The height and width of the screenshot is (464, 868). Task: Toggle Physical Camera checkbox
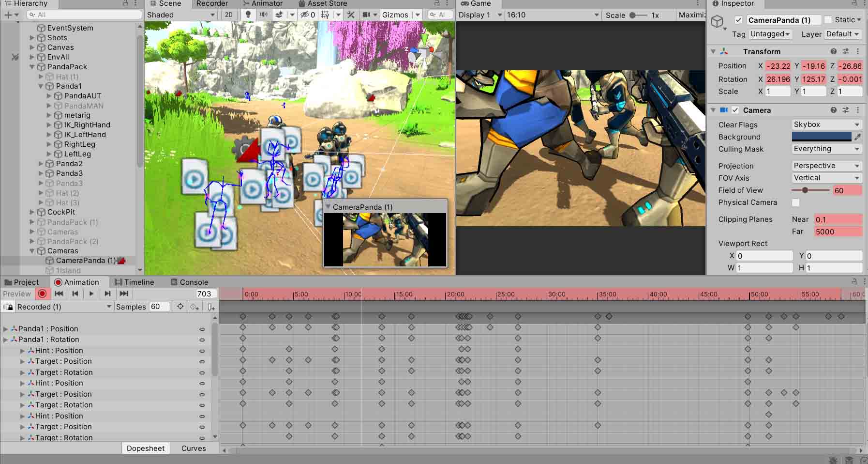(796, 202)
